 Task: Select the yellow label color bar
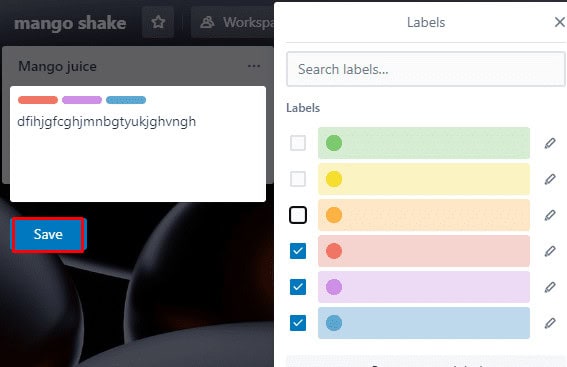[424, 179]
